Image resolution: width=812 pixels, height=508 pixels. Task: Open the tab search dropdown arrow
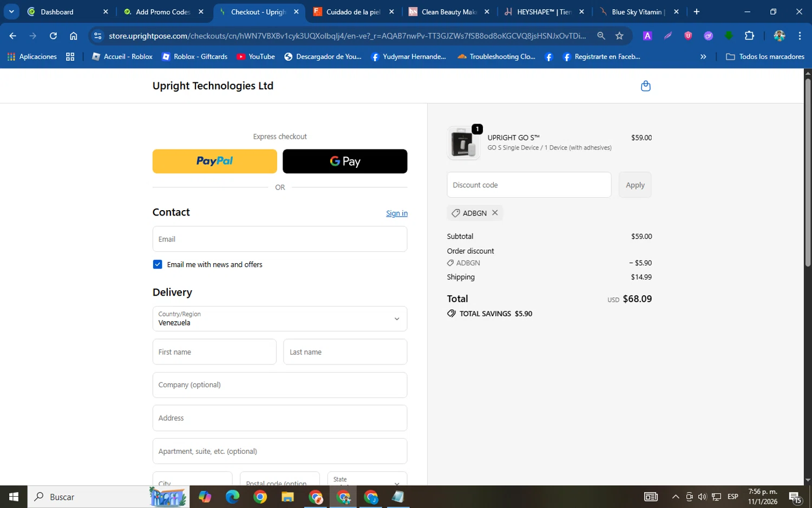point(11,11)
